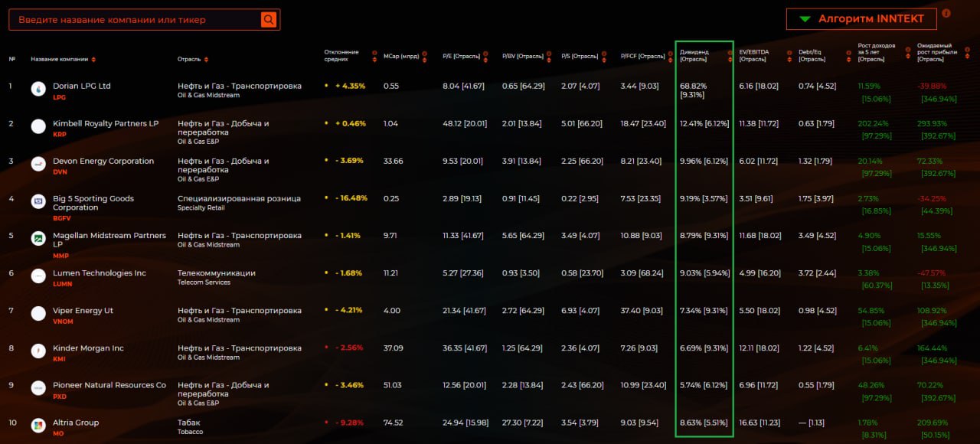Show info for P/BV [Отрасль] column

(549, 53)
